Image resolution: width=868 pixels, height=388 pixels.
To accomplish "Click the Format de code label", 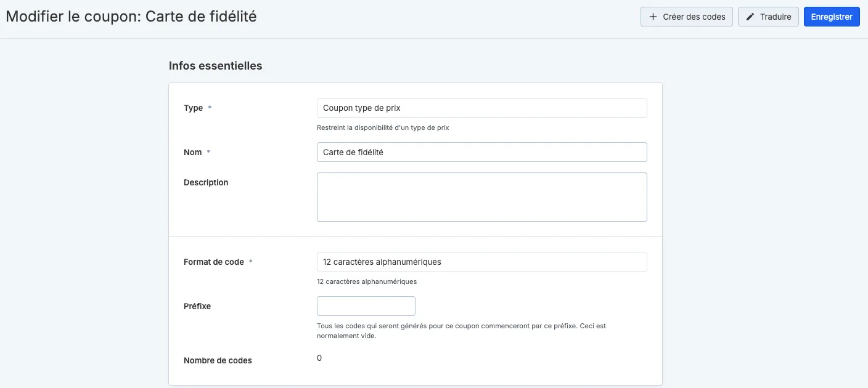I will pyautogui.click(x=214, y=262).
